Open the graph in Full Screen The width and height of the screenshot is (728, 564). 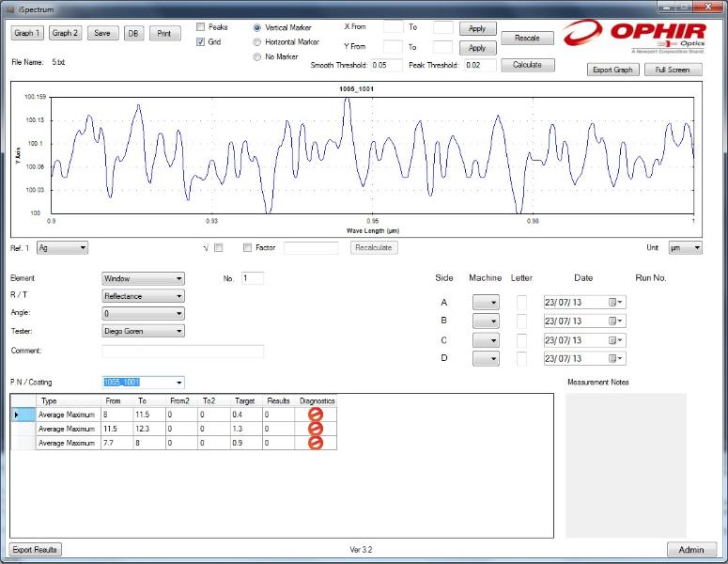673,70
